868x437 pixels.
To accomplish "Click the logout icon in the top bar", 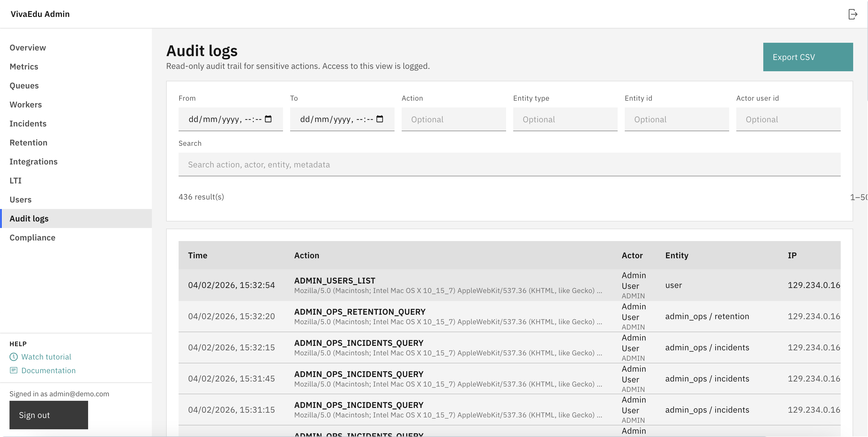I will (853, 14).
